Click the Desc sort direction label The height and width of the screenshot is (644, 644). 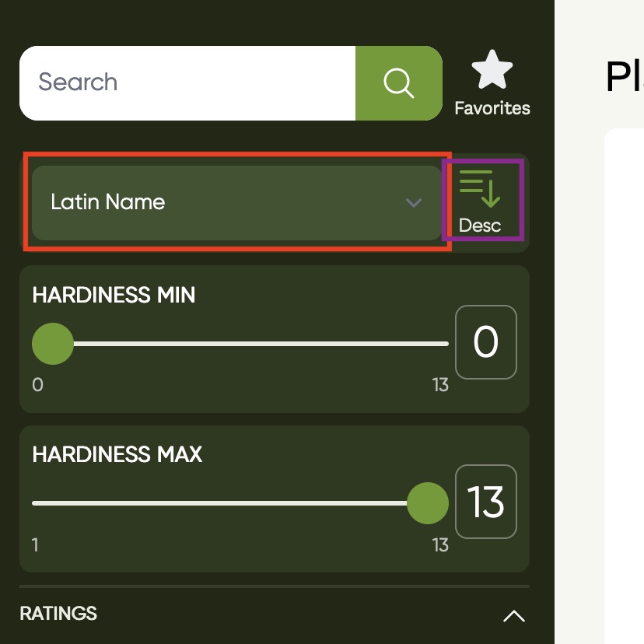click(480, 226)
